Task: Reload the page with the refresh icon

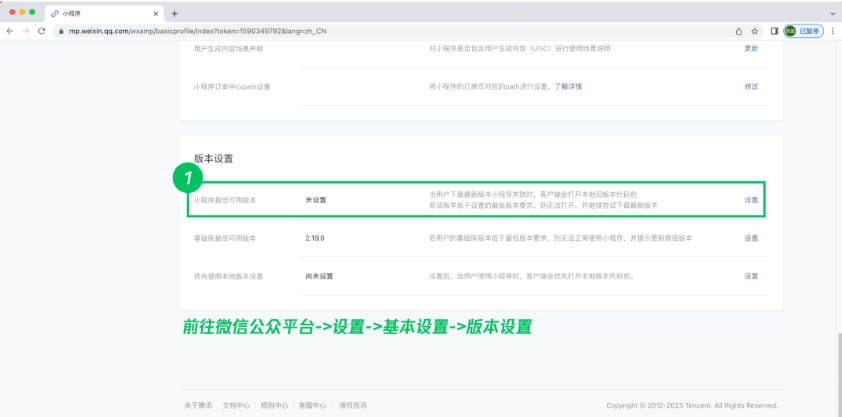Action: pos(41,31)
